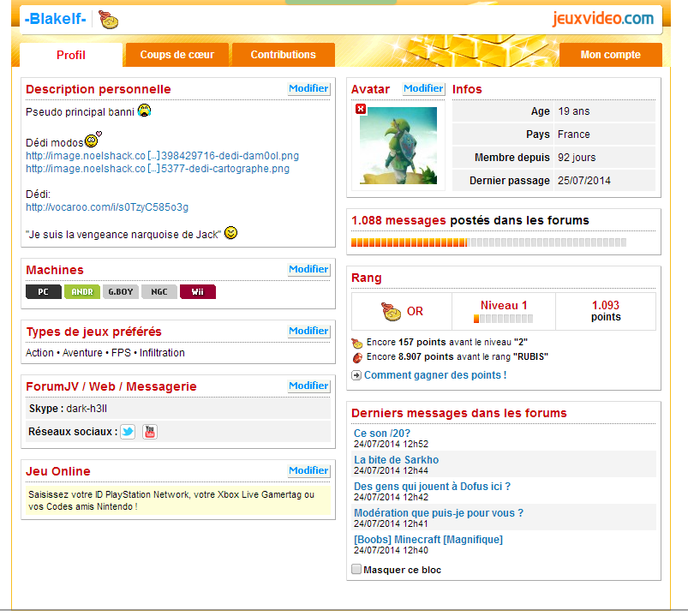Viewport: 688px width, 616px height.
Task: Click the jeuxvideo.com logo
Action: (x=602, y=18)
